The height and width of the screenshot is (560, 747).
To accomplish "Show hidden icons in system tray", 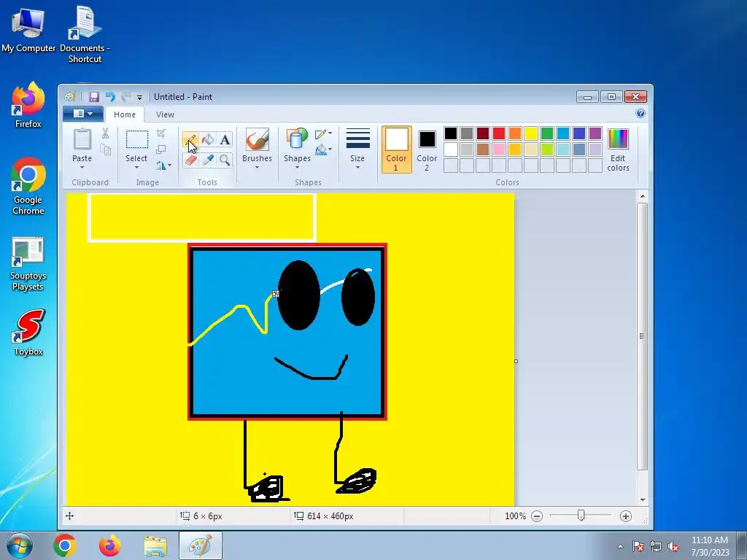I will tap(620, 546).
